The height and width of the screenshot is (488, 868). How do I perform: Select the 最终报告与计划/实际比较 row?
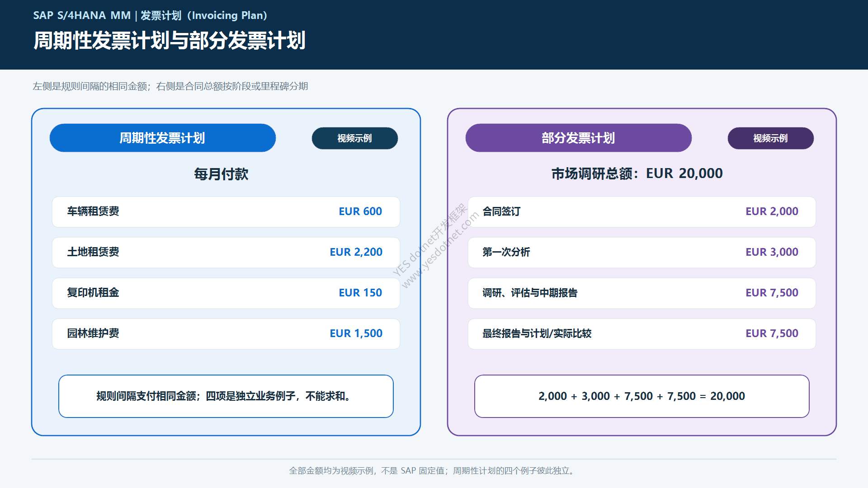pos(642,333)
